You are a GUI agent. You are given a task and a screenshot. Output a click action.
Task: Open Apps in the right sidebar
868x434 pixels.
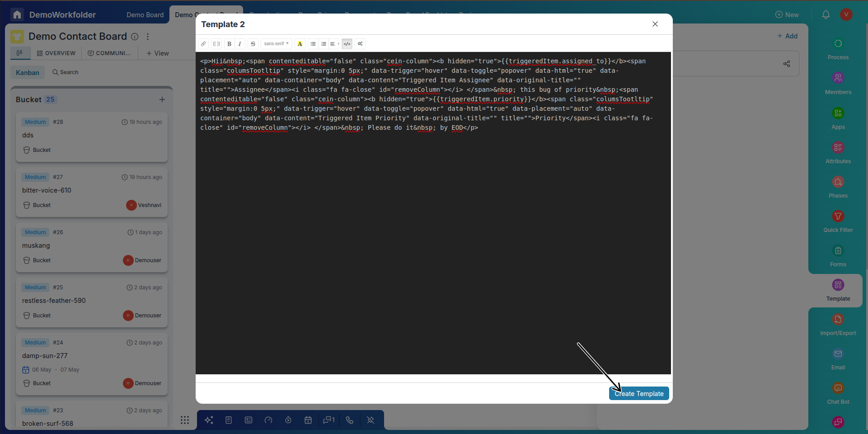pos(838,118)
